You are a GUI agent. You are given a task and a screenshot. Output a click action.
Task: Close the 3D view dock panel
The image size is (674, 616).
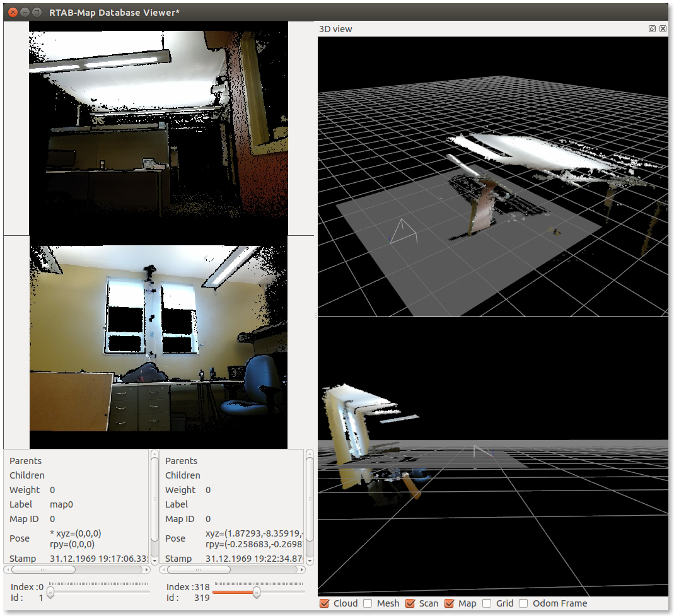[x=663, y=29]
